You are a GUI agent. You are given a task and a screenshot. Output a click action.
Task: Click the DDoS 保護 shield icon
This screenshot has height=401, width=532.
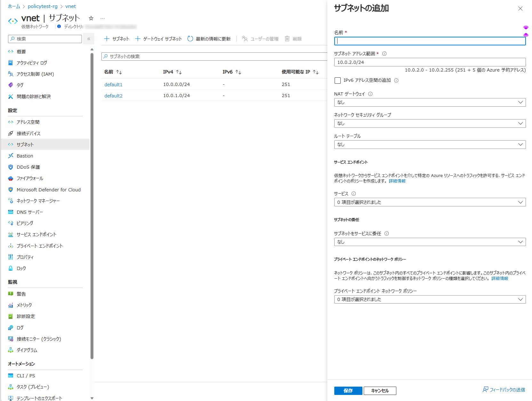11,167
